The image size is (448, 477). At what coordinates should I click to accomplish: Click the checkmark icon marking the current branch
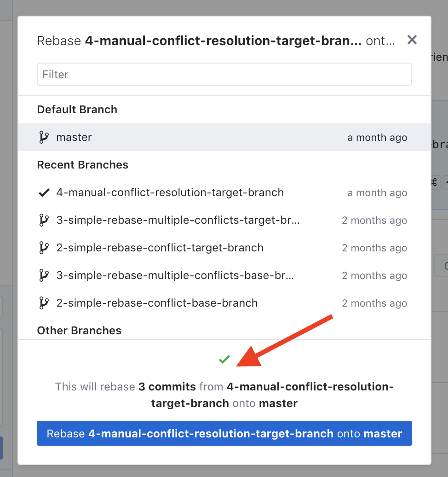pyautogui.click(x=44, y=192)
